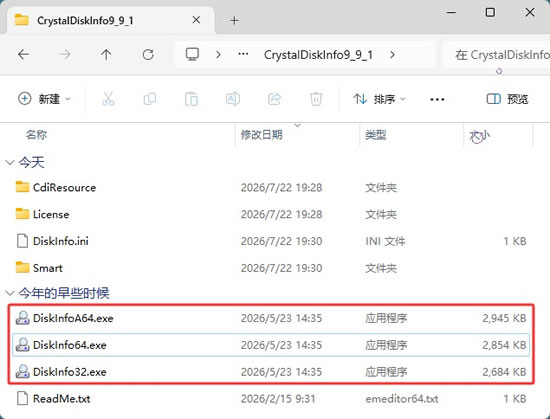Click the Rename icon in toolbar
550x419 pixels.
click(233, 99)
